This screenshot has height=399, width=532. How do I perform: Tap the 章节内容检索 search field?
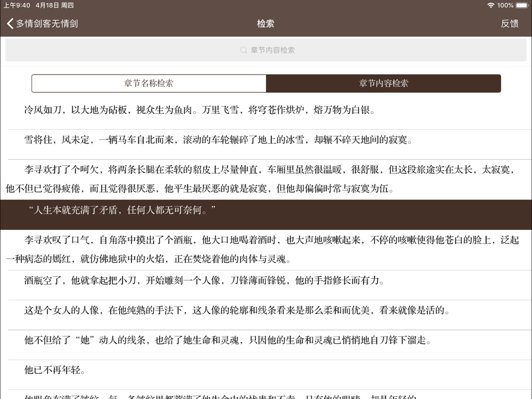266,50
